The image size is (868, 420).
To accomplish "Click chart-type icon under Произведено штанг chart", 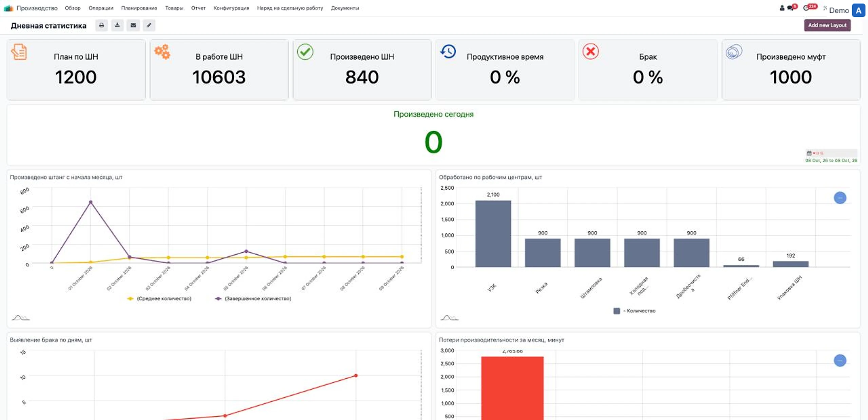I will point(21,318).
